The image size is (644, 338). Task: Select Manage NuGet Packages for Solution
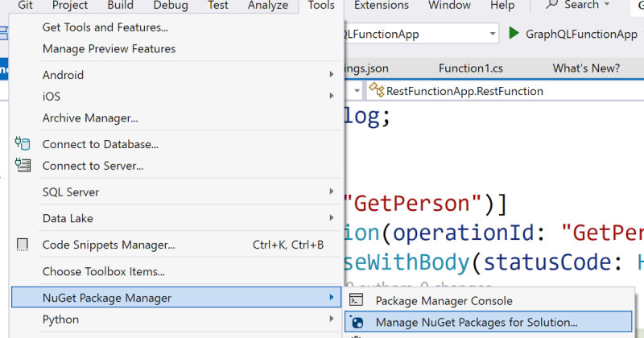[477, 323]
